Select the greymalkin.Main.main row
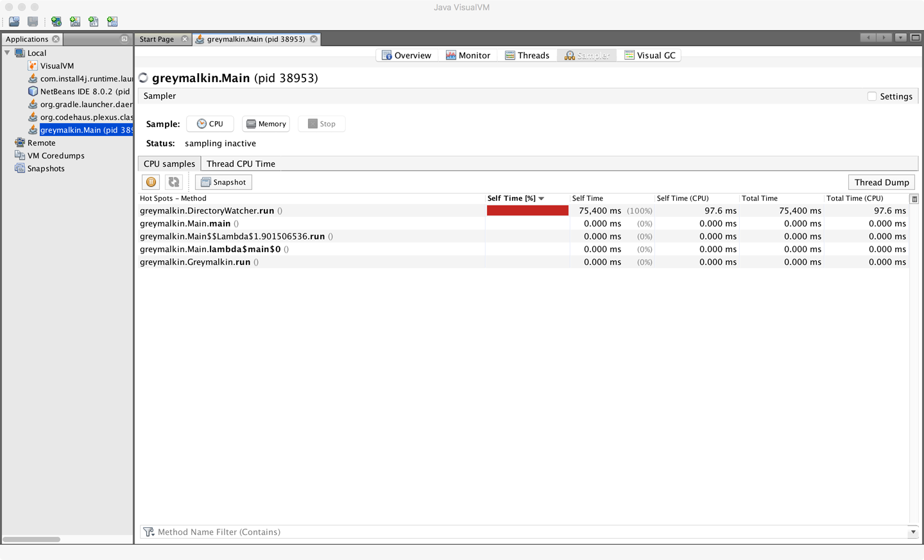 click(x=524, y=223)
